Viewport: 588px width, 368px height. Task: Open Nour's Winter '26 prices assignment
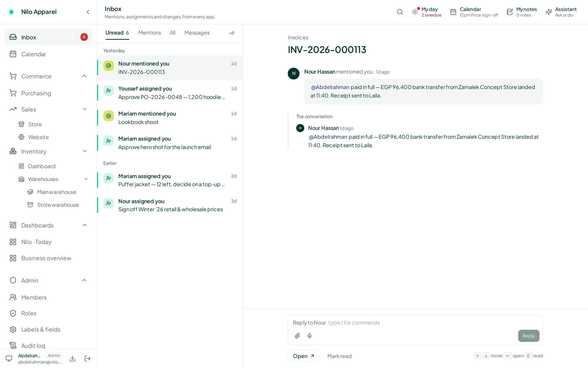tap(170, 205)
